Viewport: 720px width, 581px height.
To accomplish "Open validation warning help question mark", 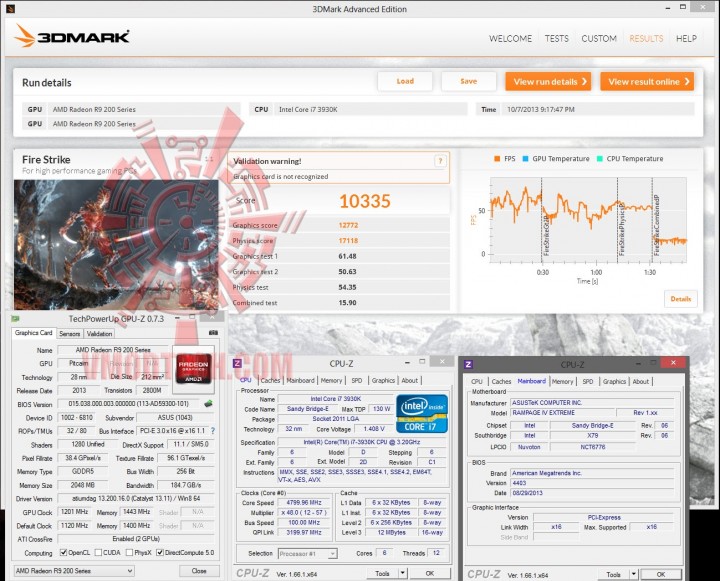I will point(440,161).
